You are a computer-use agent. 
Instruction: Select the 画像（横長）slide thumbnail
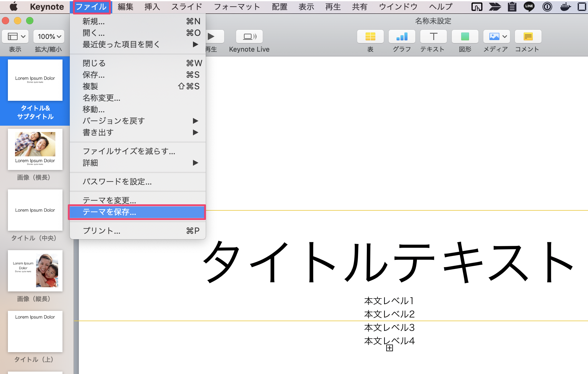click(35, 149)
